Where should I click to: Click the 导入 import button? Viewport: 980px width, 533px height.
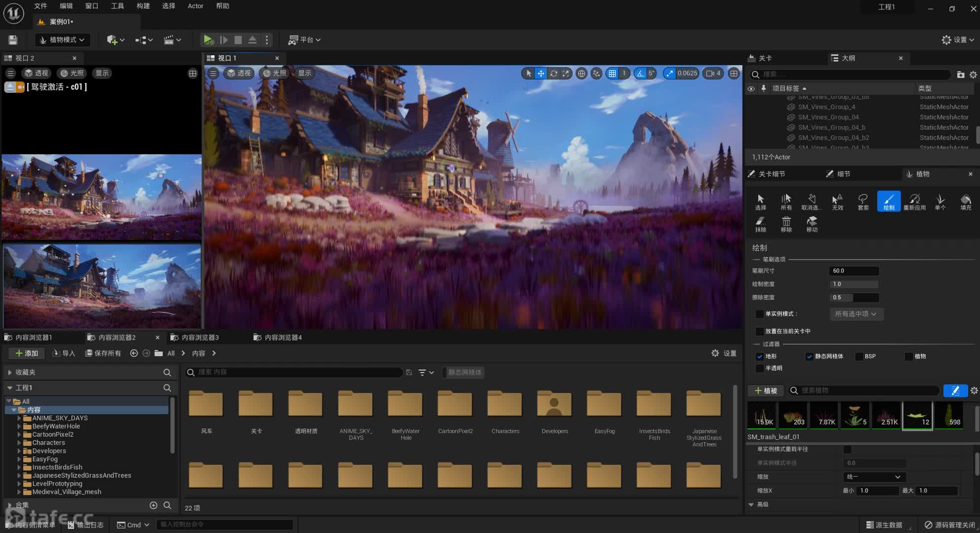coord(64,353)
